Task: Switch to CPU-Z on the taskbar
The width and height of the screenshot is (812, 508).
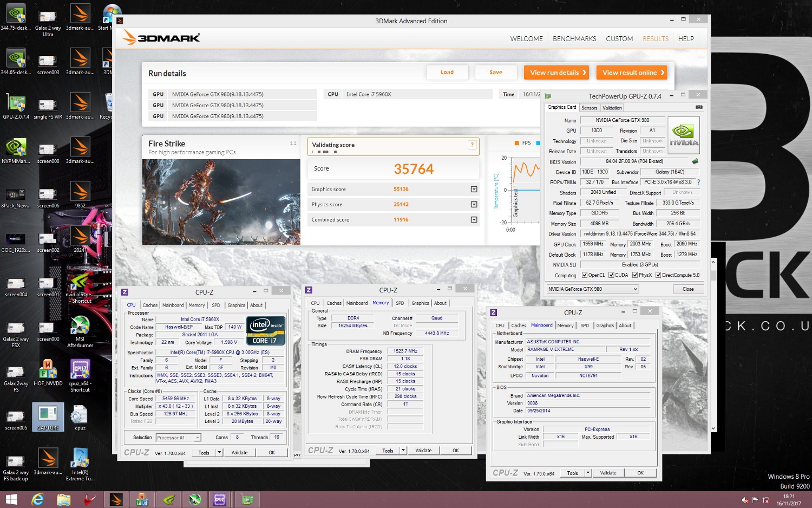Action: click(x=220, y=499)
